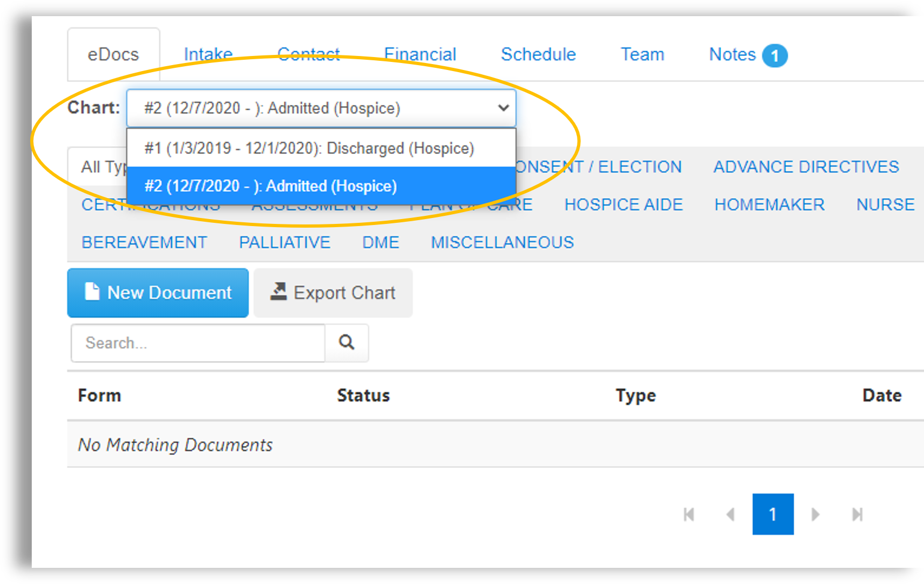
Task: Click the Export Chart button
Action: pos(333,293)
